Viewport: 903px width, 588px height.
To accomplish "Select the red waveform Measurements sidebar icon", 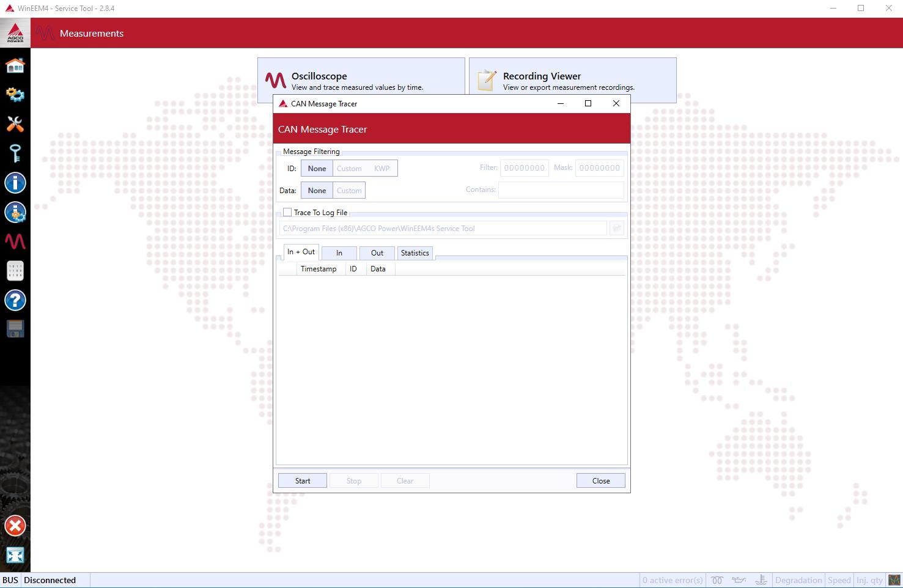I will click(x=15, y=241).
